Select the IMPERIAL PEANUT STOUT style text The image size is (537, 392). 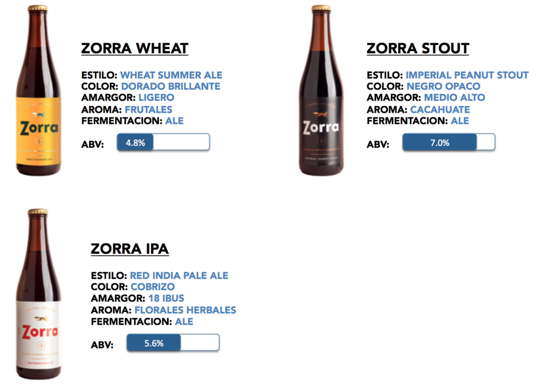coord(467,75)
